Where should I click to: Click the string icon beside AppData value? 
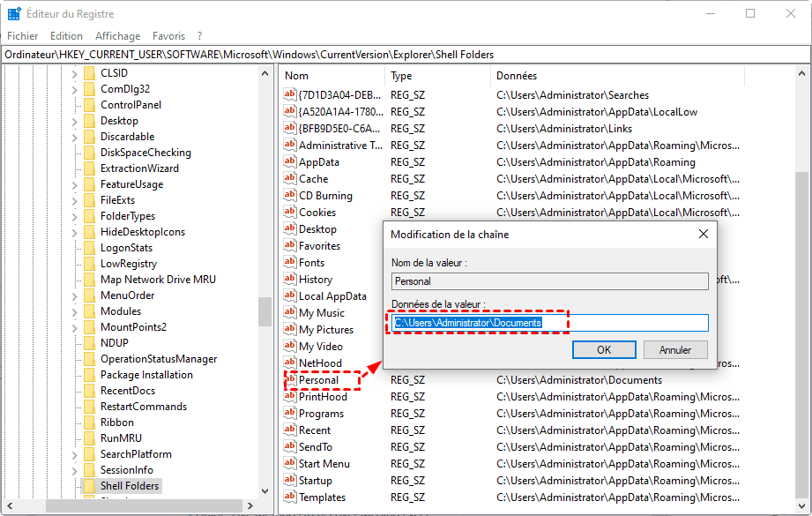tap(289, 161)
